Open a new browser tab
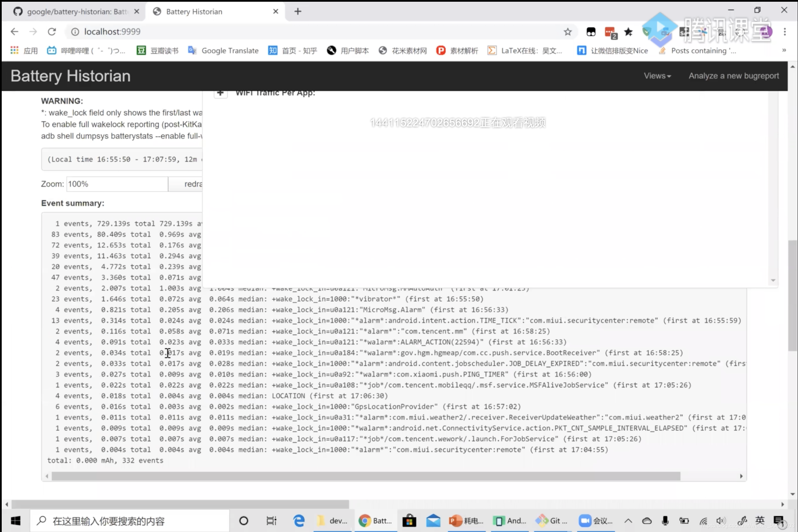This screenshot has width=798, height=532. 298,12
